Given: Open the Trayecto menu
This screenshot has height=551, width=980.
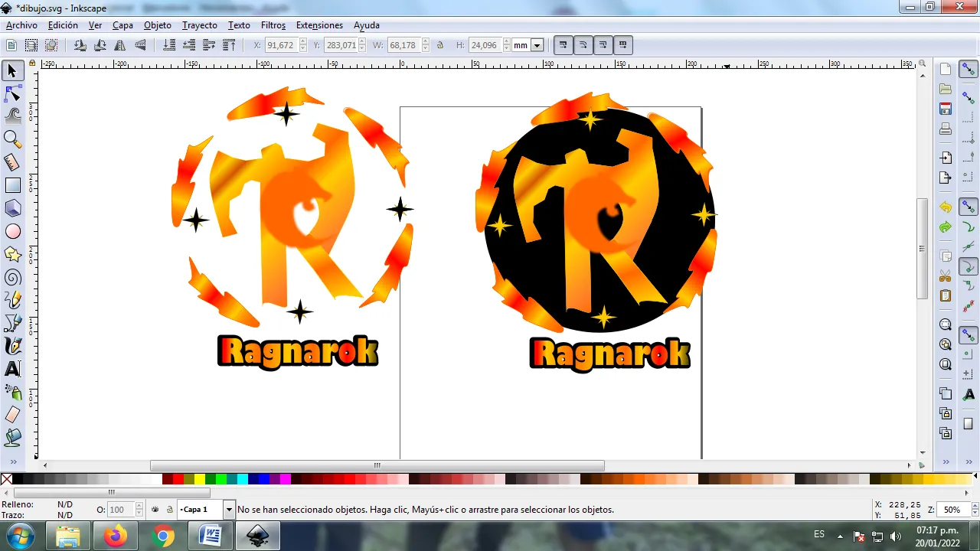Looking at the screenshot, I should pos(200,25).
